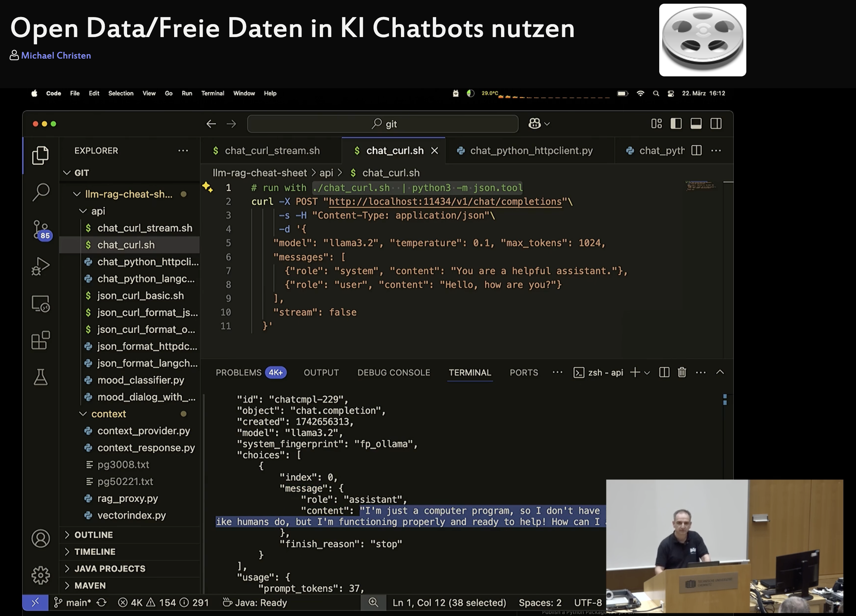Toggle the bottom panel visibility
The height and width of the screenshot is (616, 856).
point(696,124)
